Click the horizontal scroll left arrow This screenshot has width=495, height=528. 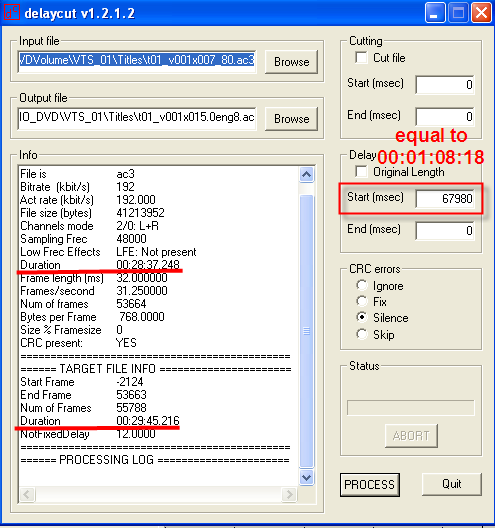tap(27, 494)
